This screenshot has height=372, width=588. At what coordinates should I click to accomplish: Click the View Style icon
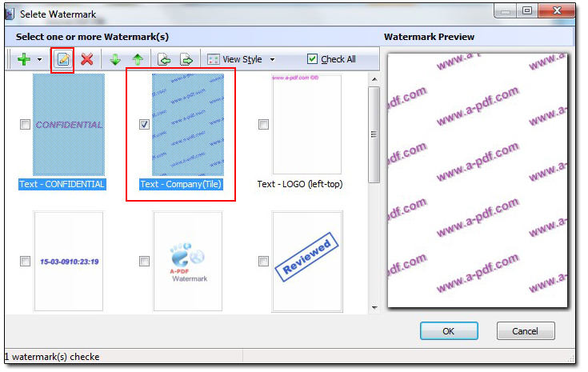[x=213, y=59]
